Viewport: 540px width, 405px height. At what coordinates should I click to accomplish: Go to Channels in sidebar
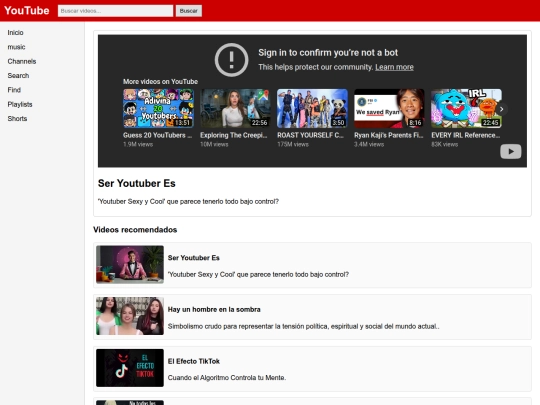tap(22, 61)
